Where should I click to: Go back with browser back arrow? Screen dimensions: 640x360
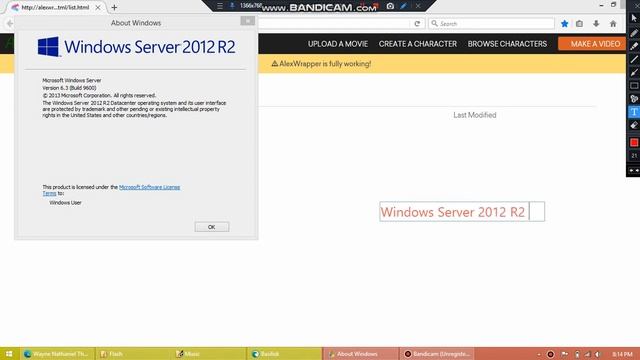tap(10, 24)
